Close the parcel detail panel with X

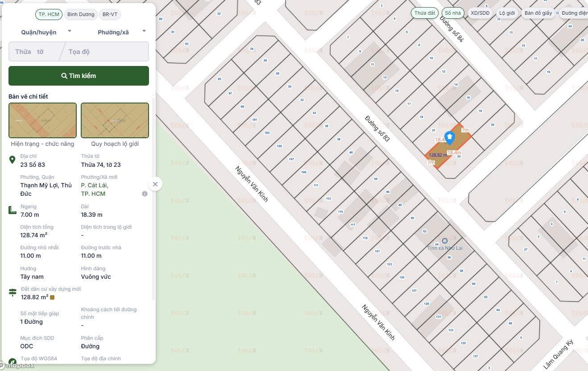point(155,184)
